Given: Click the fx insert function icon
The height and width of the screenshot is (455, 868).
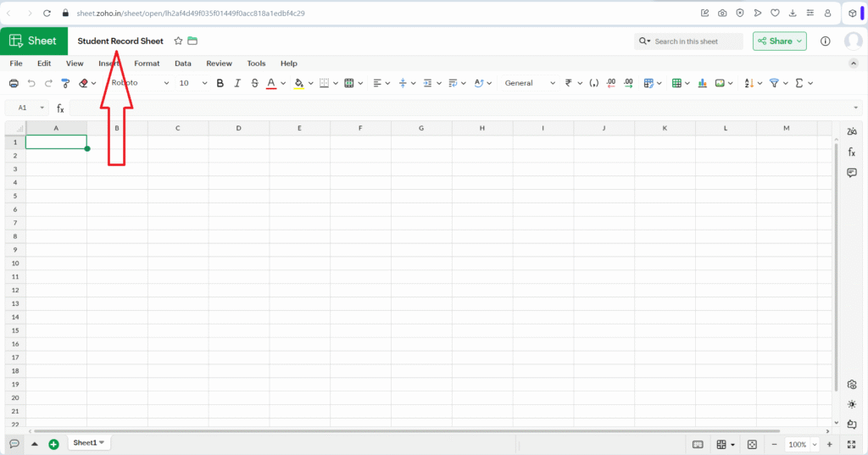Looking at the screenshot, I should pos(60,108).
